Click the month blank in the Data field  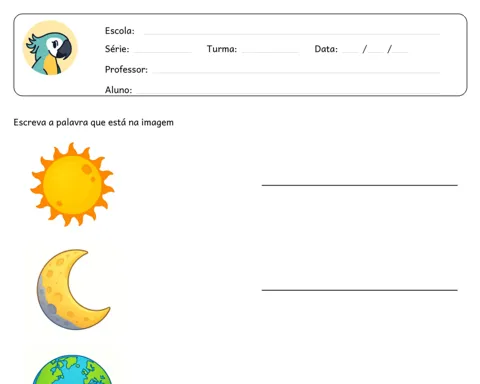pyautogui.click(x=376, y=52)
